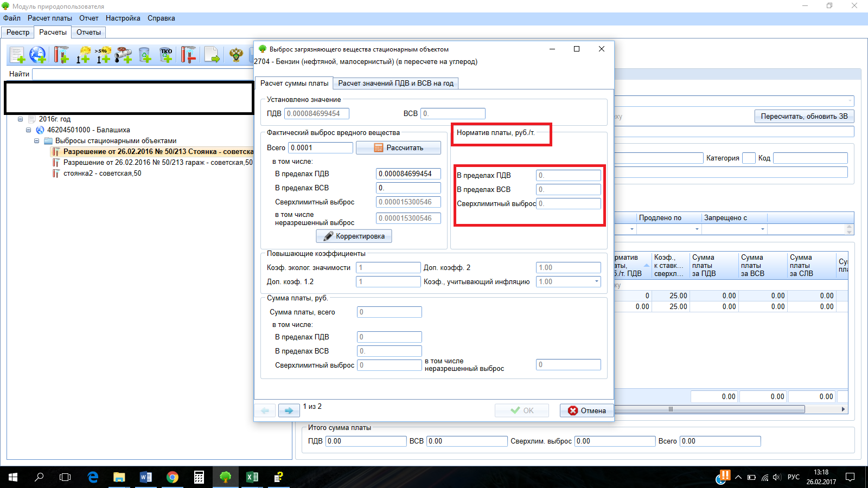Screen dimensions: 868x488
Task: Collapse the Выбросы стационарными объектами folder
Action: 37,141
